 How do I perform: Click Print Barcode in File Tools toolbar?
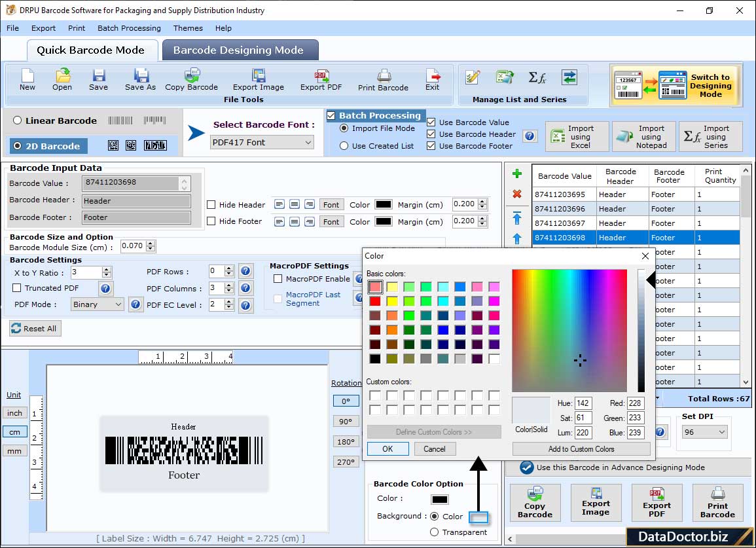384,80
